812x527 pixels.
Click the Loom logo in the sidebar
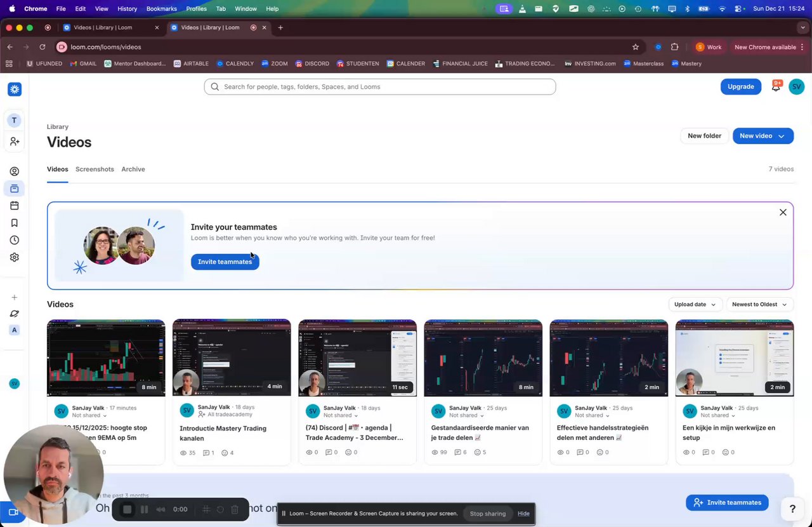[x=15, y=90]
